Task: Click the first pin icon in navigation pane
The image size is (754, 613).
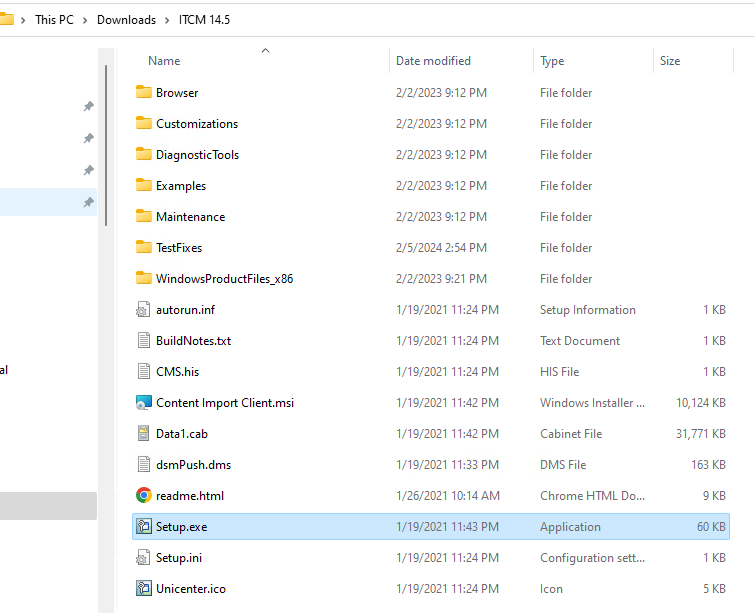Action: pyautogui.click(x=88, y=106)
